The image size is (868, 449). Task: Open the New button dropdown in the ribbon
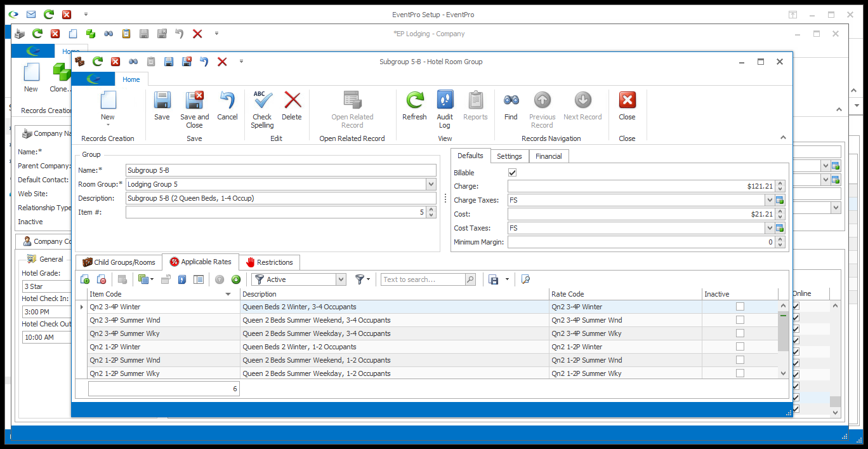(108, 125)
